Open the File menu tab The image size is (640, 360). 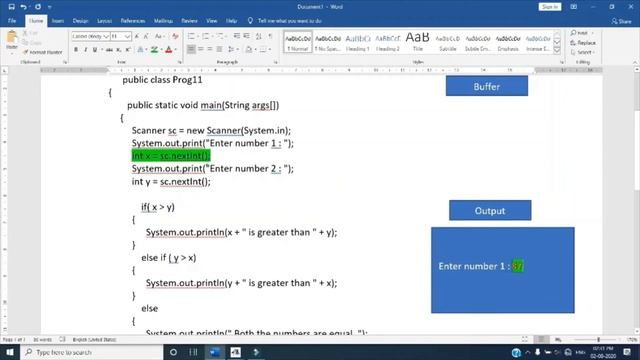(12, 20)
